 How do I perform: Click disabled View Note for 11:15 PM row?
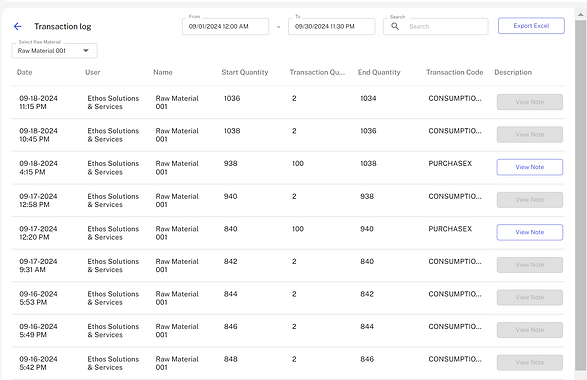530,102
